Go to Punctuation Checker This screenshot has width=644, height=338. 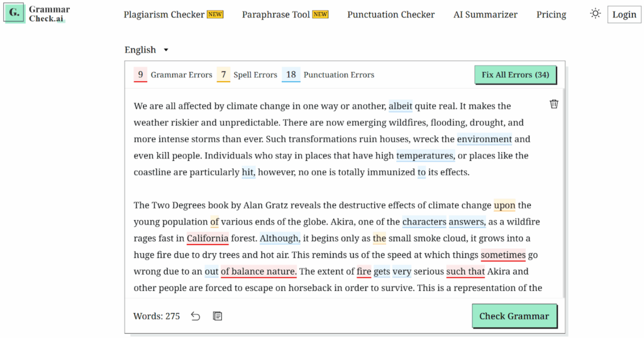(391, 14)
